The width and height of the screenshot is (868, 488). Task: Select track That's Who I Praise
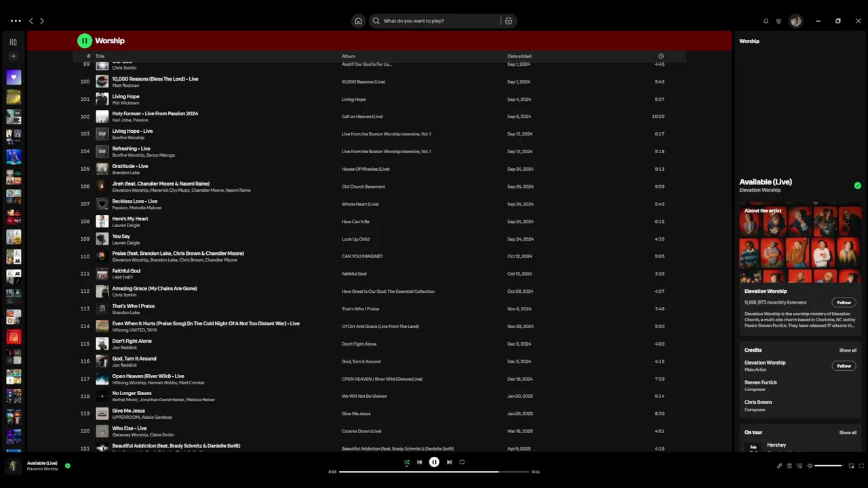(134, 306)
